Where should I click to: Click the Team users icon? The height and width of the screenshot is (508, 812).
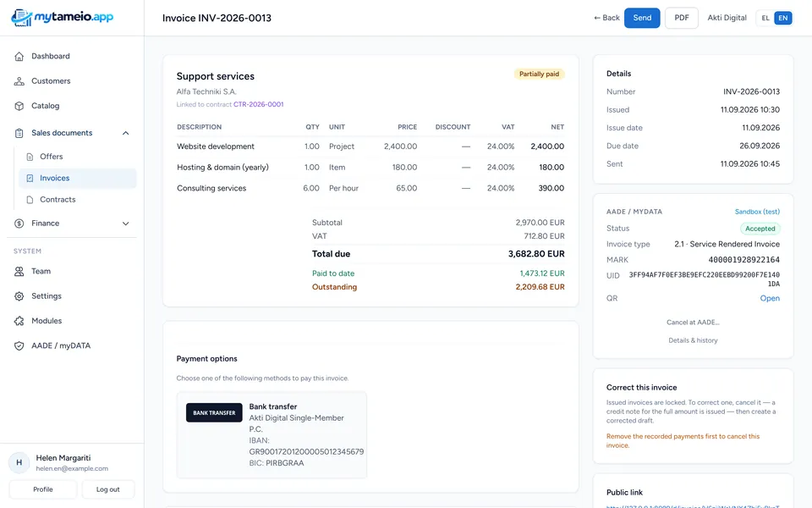(19, 271)
